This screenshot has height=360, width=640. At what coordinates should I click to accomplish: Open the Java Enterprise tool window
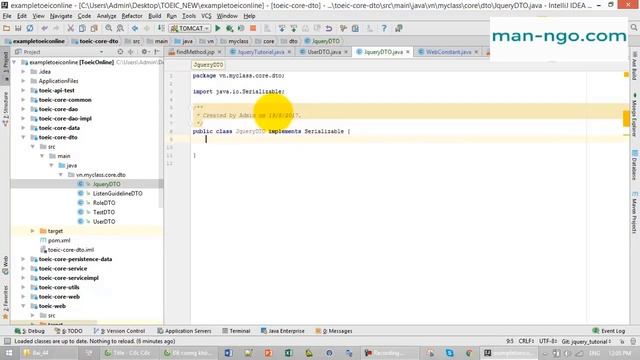283,331
